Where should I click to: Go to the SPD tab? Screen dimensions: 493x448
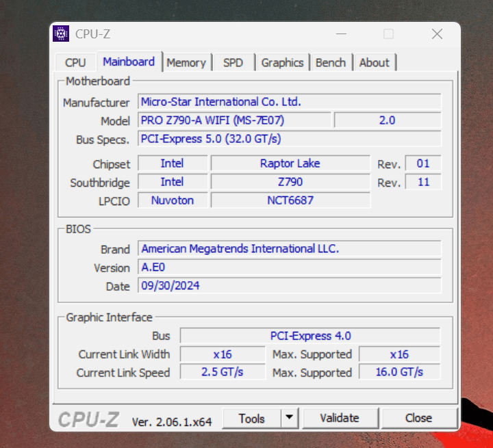pyautogui.click(x=233, y=62)
